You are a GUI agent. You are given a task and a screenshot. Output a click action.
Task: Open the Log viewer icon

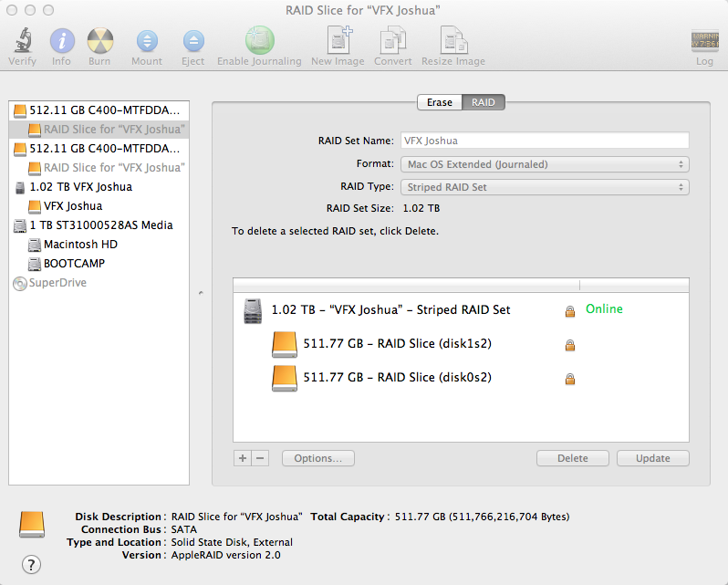(x=704, y=40)
